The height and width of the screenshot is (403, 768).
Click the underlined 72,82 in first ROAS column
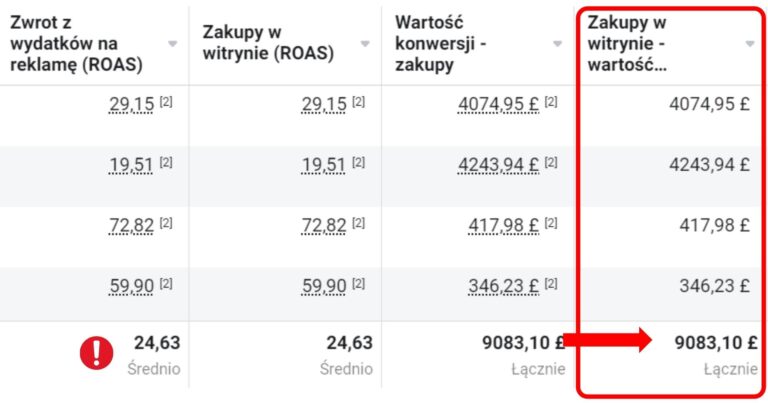pos(131,226)
